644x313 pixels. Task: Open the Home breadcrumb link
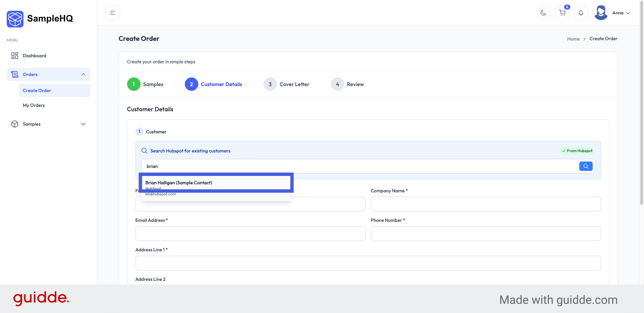tap(573, 39)
